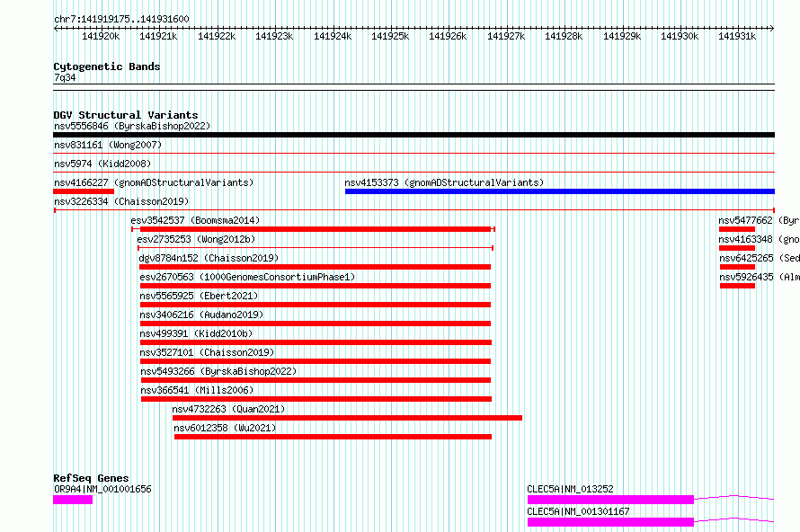Image resolution: width=800 pixels, height=532 pixels.
Task: Click the Cytogenetic Bands track title
Action: 107,66
